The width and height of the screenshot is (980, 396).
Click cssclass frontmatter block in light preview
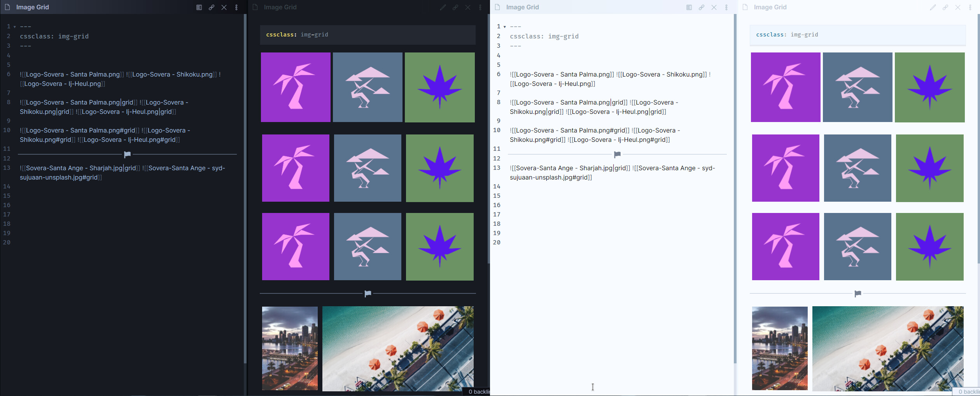click(858, 35)
